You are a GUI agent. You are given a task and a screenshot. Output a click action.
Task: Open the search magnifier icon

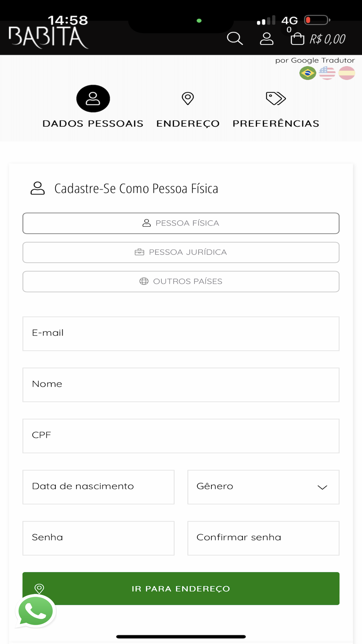point(235,38)
